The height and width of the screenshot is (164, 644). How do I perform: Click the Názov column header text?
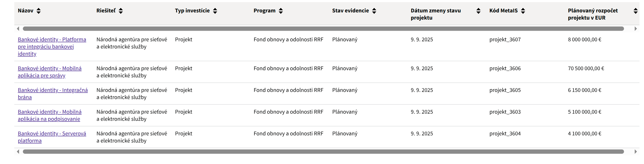[x=25, y=11]
